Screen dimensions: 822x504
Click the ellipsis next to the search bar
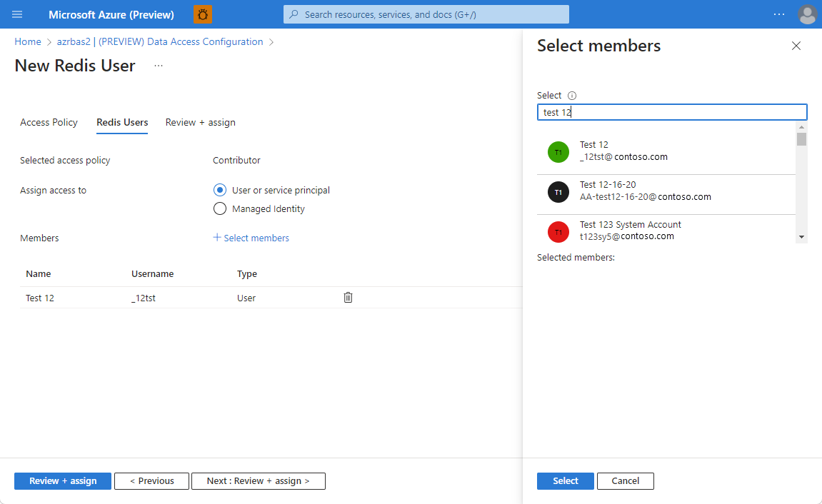pos(778,14)
